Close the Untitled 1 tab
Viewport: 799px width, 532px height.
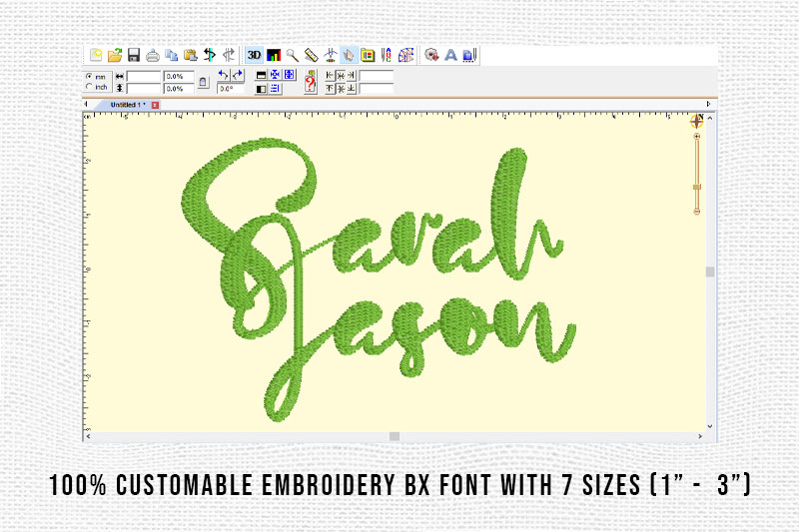point(155,105)
